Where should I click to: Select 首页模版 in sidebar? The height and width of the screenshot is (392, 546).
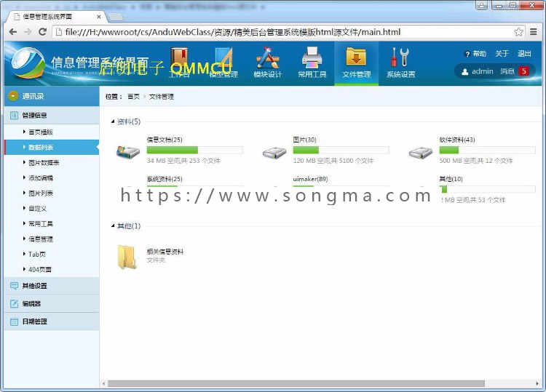coord(40,132)
